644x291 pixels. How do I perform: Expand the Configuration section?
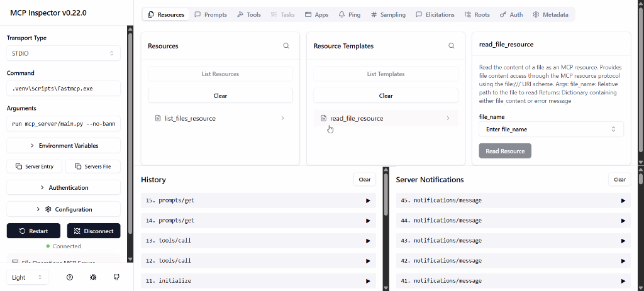(64, 209)
